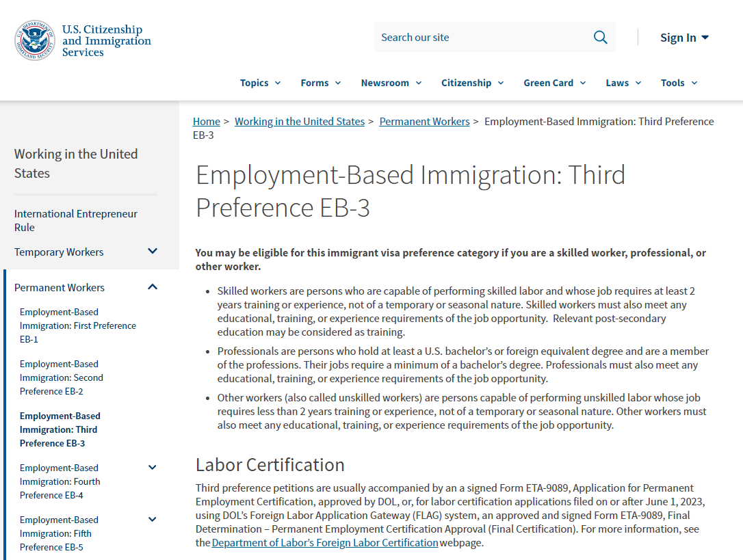Open the Topics menu
The width and height of the screenshot is (743, 560).
[260, 83]
